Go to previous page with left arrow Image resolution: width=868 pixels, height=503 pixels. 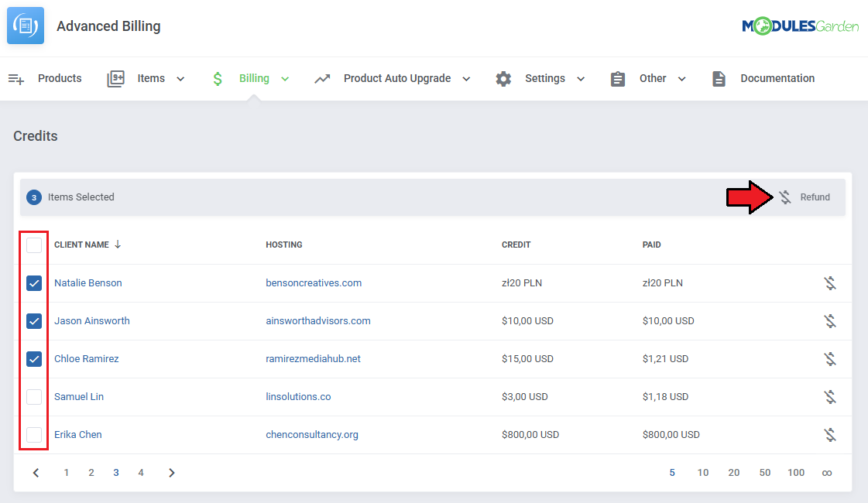click(36, 473)
